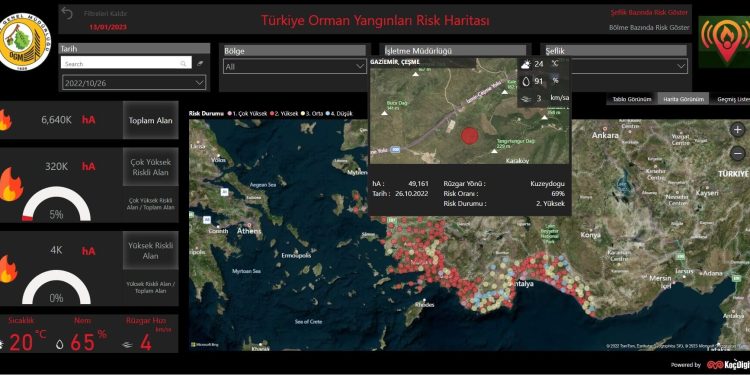This screenshot has width=750, height=375.
Task: Click the Yüksek Riskli Alan button
Action: (150, 251)
